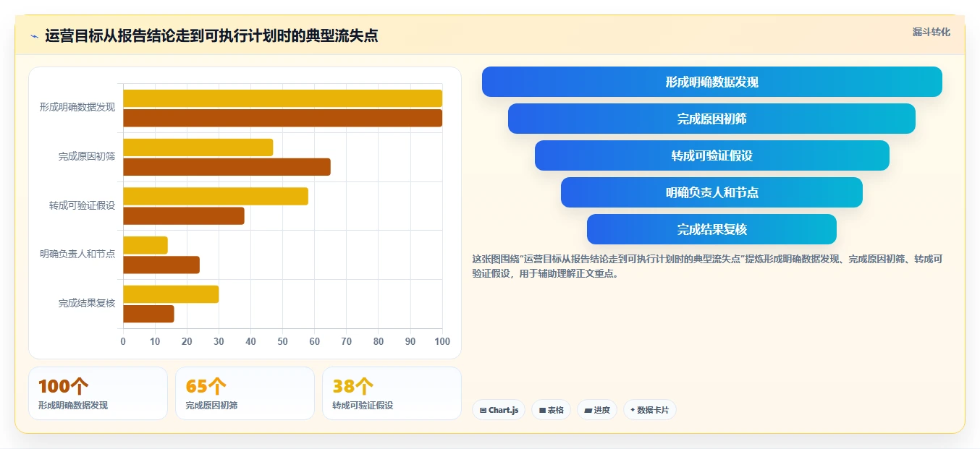Click the chart axis label 形成明确数据发现

tap(77, 107)
